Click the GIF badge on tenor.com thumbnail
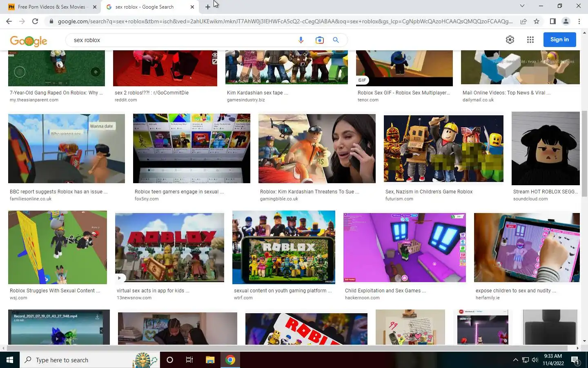 tap(362, 80)
